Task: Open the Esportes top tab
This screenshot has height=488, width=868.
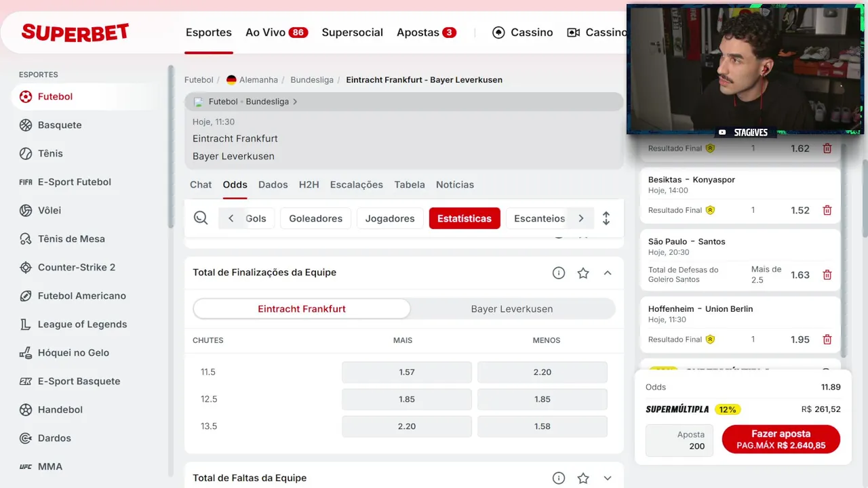Action: tap(209, 33)
